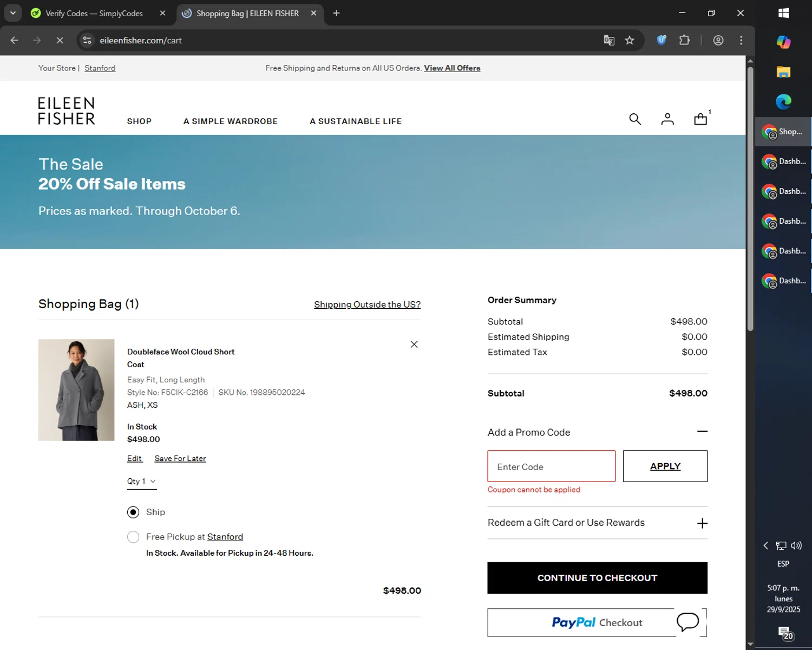Open File Explorer from the taskbar
The image size is (812, 650).
(783, 72)
